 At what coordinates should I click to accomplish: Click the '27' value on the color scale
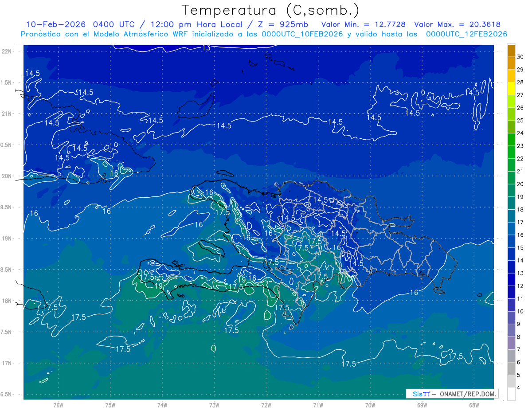520,95
